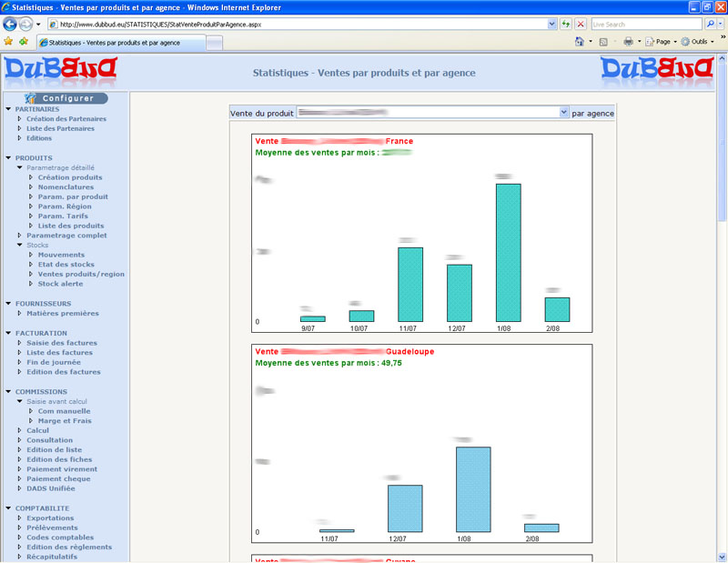Click the browser Back arrow button

(12, 24)
